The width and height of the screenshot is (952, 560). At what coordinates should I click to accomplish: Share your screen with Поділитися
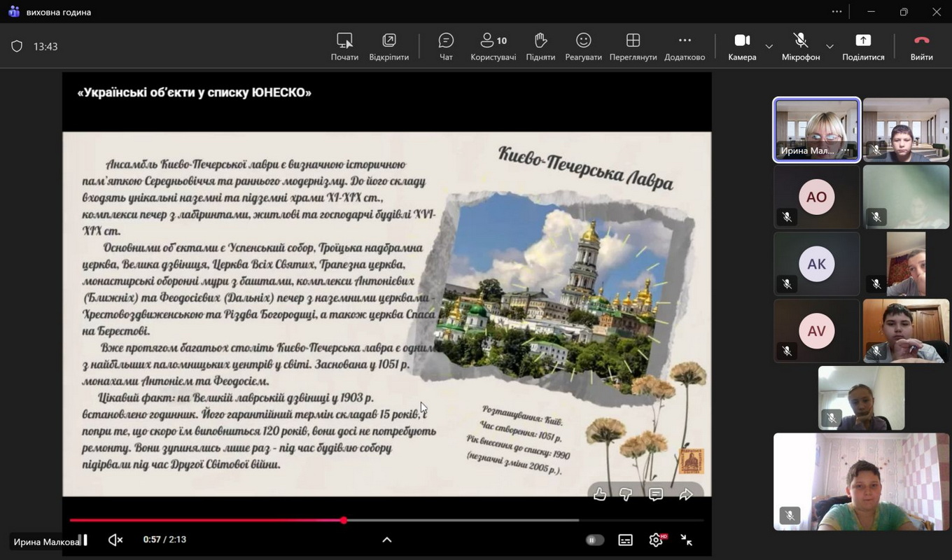(x=863, y=47)
